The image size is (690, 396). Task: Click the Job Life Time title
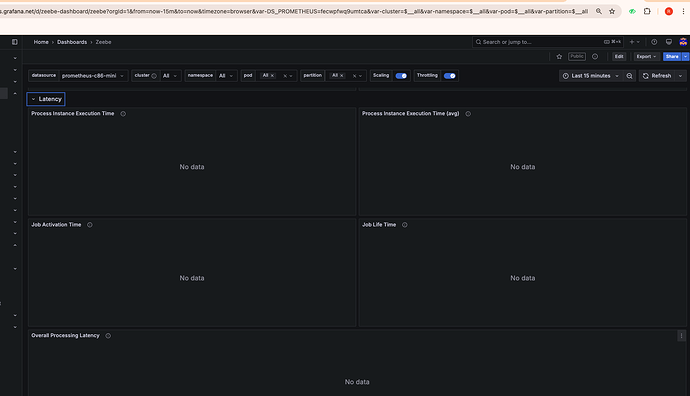tap(379, 224)
